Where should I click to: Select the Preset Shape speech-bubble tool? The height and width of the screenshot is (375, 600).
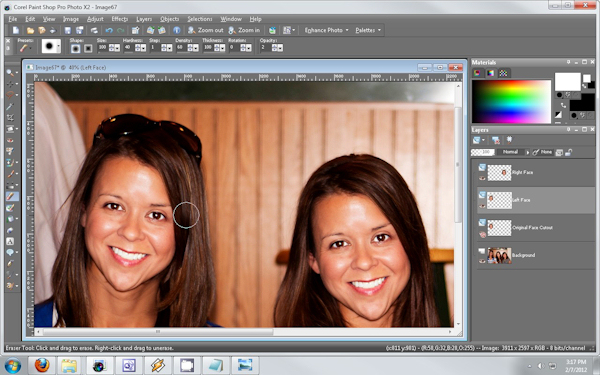pyautogui.click(x=10, y=252)
